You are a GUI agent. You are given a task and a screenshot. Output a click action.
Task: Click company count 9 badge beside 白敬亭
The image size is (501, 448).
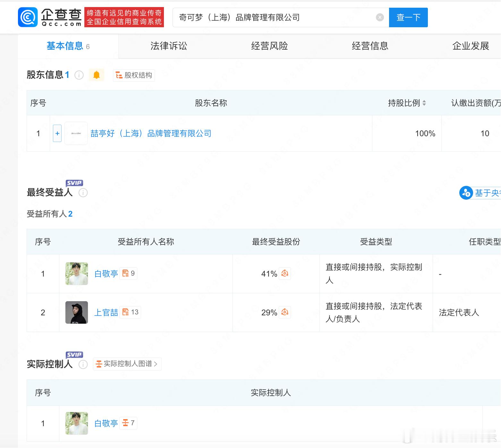pos(129,273)
